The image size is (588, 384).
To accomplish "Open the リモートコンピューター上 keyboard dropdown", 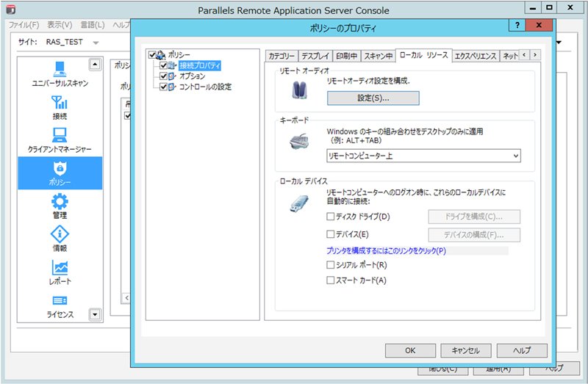I will click(424, 156).
